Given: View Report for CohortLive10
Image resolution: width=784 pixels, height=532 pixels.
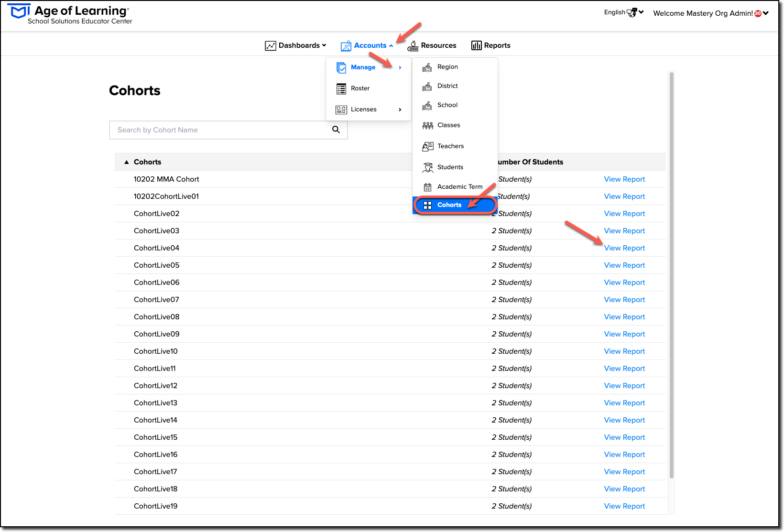Looking at the screenshot, I should 624,351.
